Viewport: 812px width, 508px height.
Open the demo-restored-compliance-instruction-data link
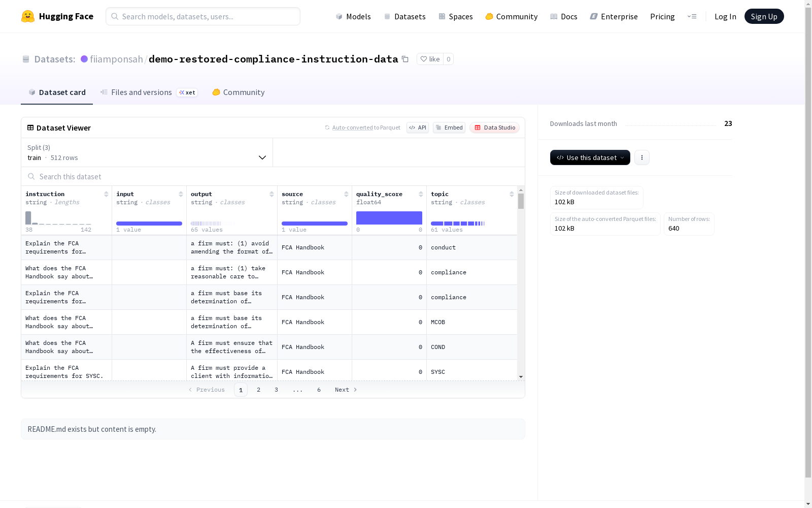pyautogui.click(x=273, y=59)
